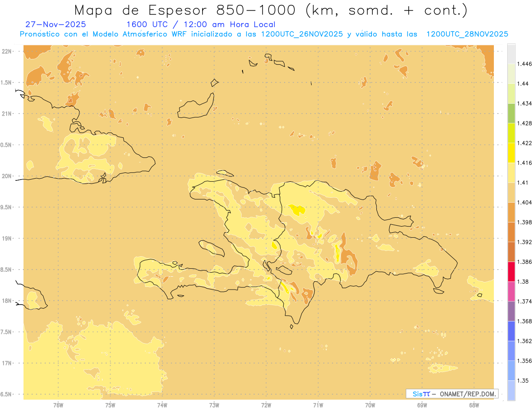Click the '17N' latitude axis label
This screenshot has width=532, height=411.
tap(6, 363)
